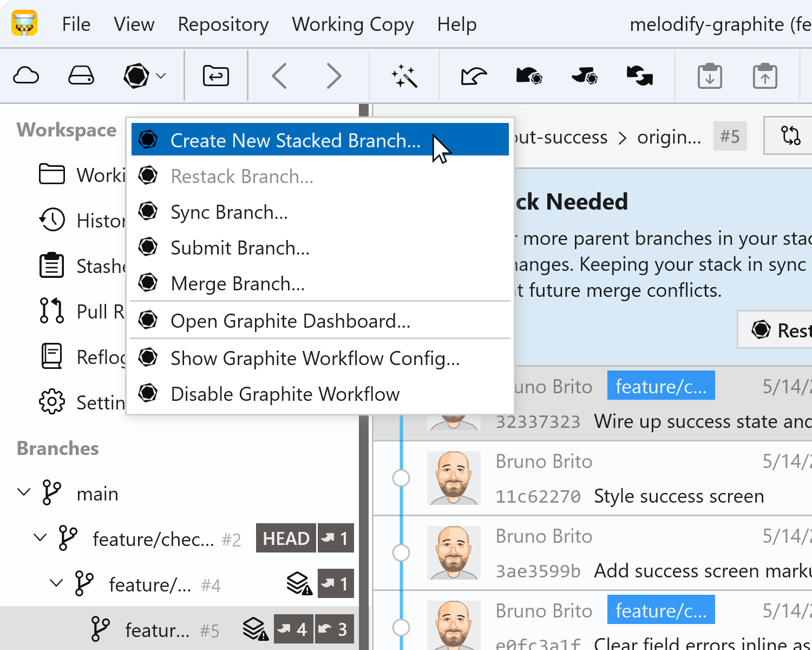This screenshot has height=650, width=812.
Task: Choose Sync Branch from the menu
Action: [x=320, y=212]
